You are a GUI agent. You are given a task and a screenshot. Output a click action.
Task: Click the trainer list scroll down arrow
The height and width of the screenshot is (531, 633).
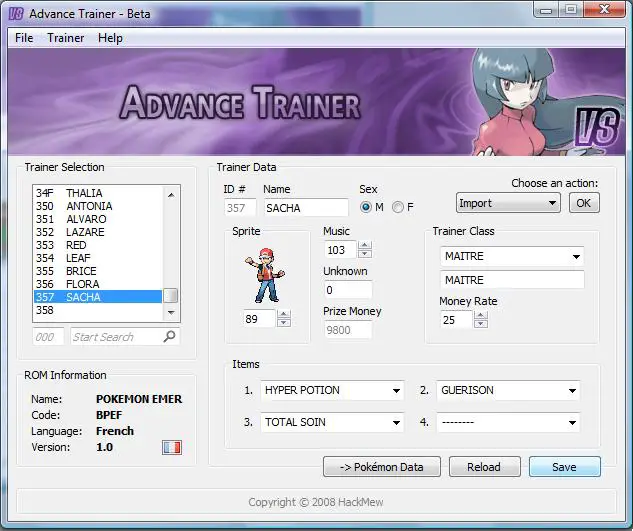coord(171,313)
